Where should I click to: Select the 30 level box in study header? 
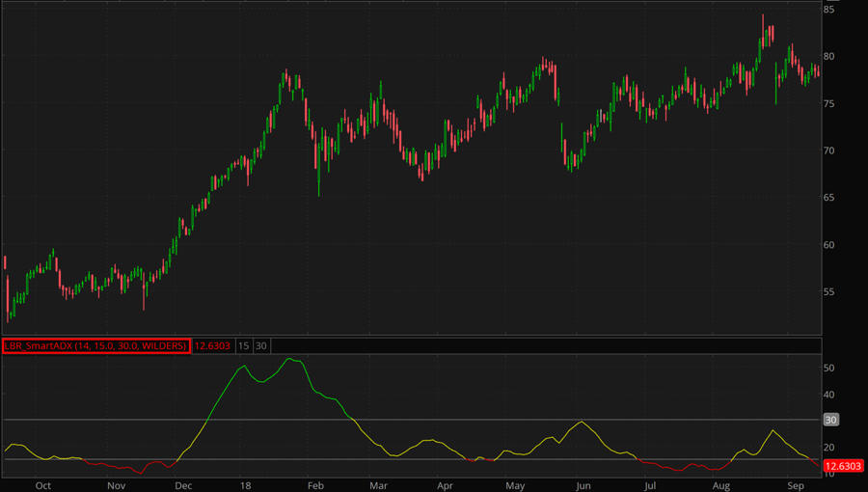pos(261,345)
